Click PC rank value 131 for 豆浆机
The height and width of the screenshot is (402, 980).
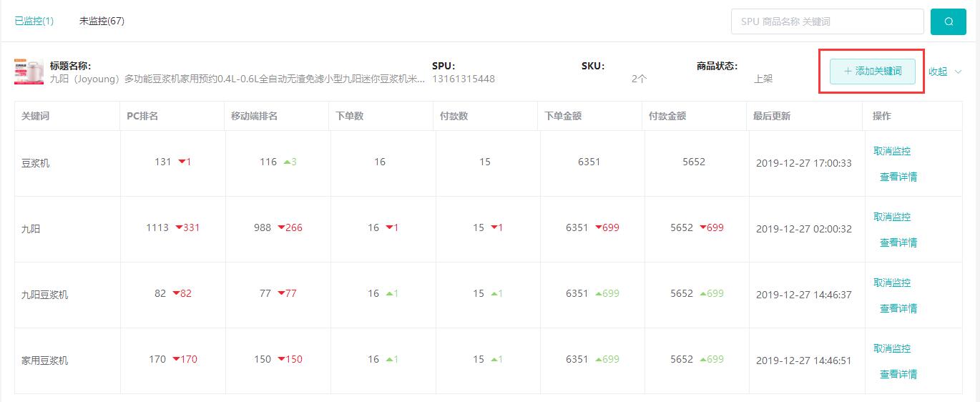[163, 162]
